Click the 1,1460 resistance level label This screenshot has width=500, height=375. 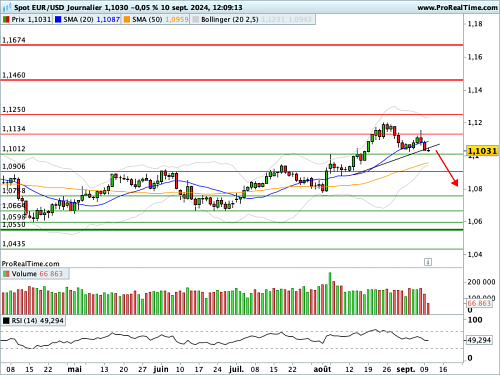(14, 75)
